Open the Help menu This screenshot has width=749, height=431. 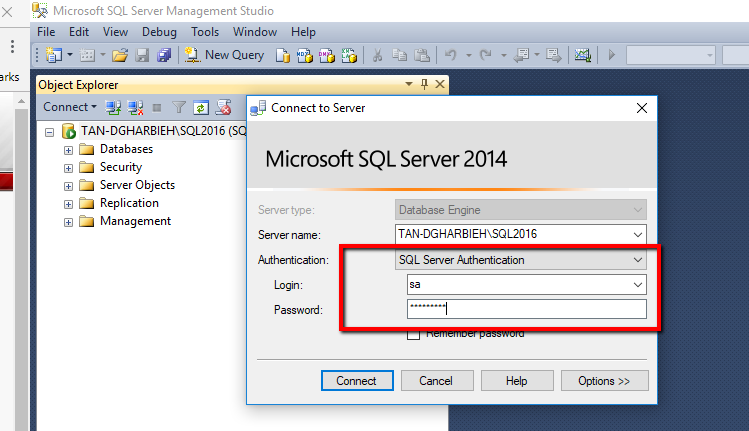point(303,32)
